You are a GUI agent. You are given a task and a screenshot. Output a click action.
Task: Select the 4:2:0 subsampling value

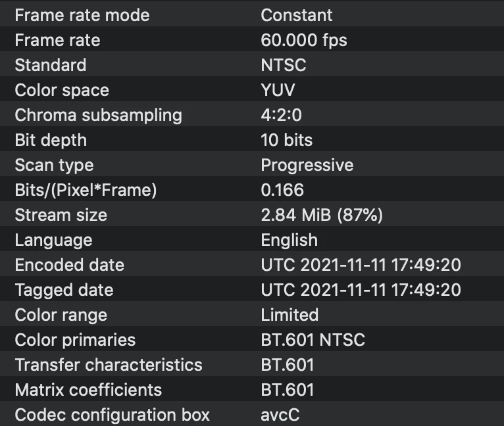[281, 115]
